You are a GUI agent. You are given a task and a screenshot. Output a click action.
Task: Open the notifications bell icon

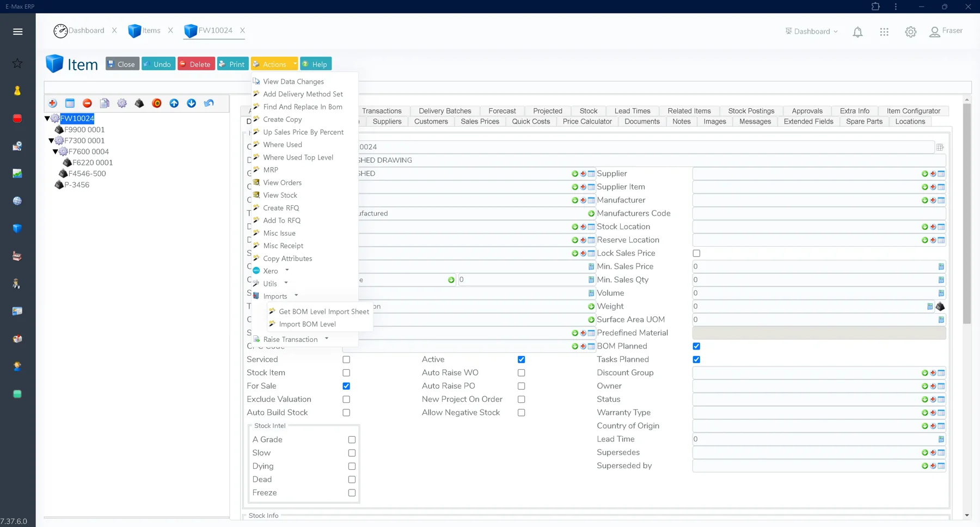pos(857,32)
